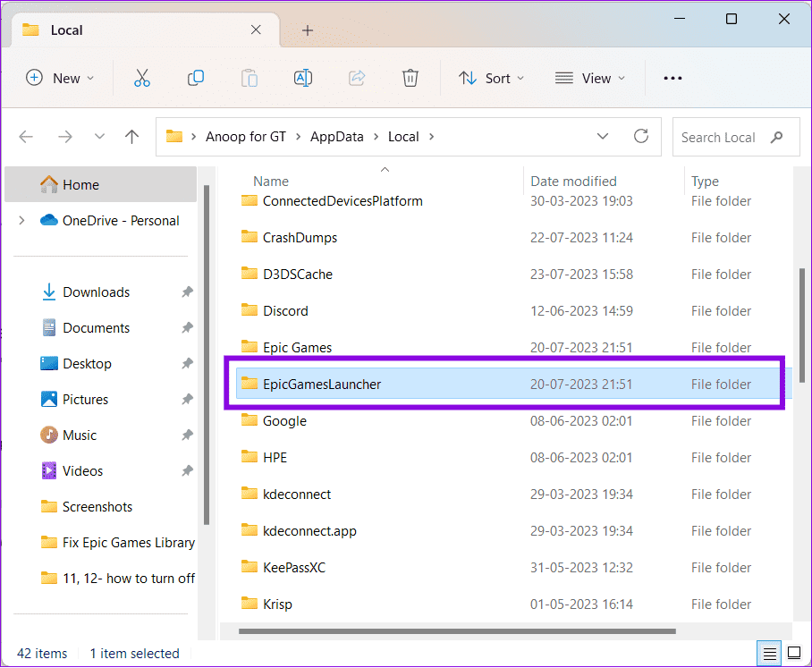The width and height of the screenshot is (812, 668).
Task: Unpin Downloads using its pin icon
Action: click(187, 292)
